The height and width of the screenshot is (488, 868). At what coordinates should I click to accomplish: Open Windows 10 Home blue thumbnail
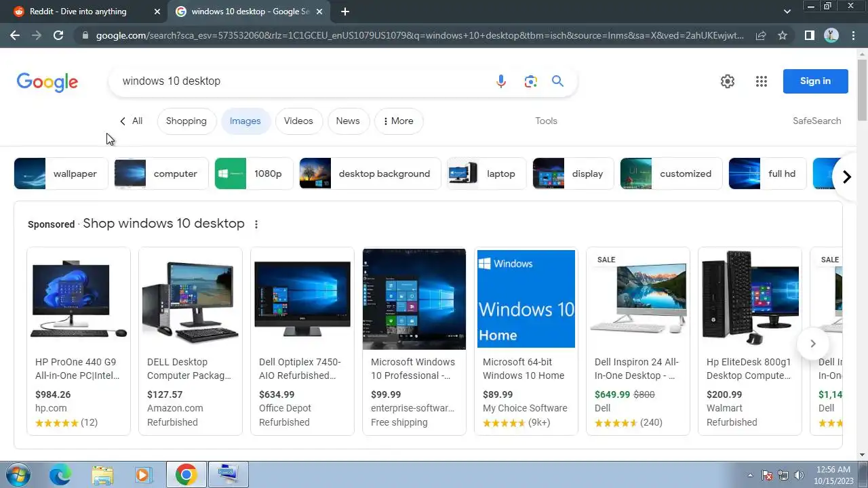[x=526, y=299]
